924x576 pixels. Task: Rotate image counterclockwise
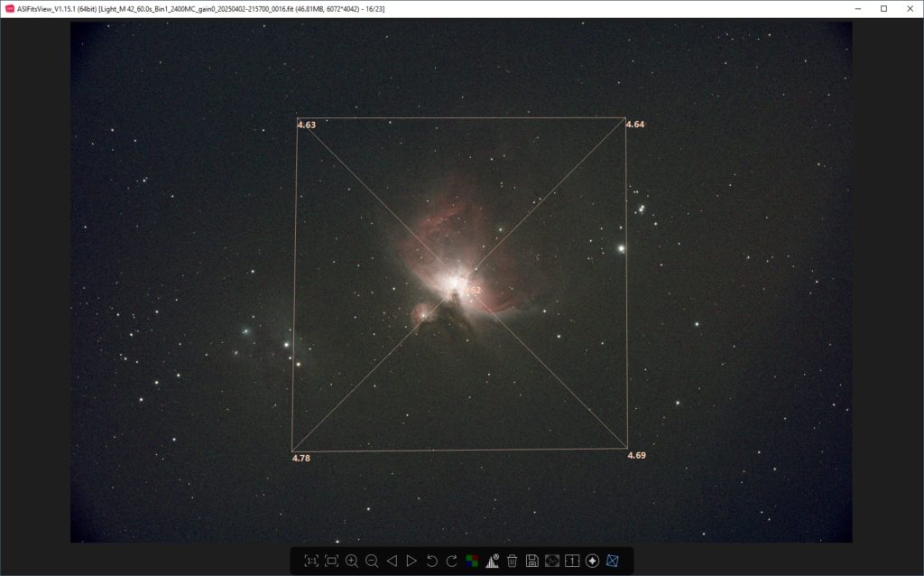click(x=431, y=561)
